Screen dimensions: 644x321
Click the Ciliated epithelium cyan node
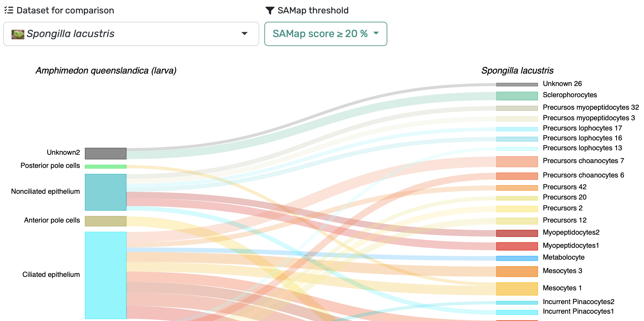coord(106,275)
